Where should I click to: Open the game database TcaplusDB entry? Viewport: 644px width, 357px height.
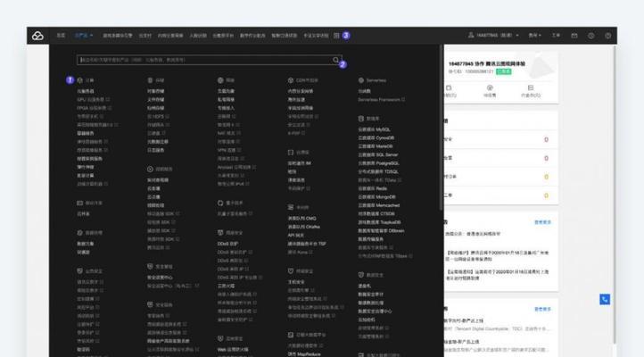coord(379,222)
